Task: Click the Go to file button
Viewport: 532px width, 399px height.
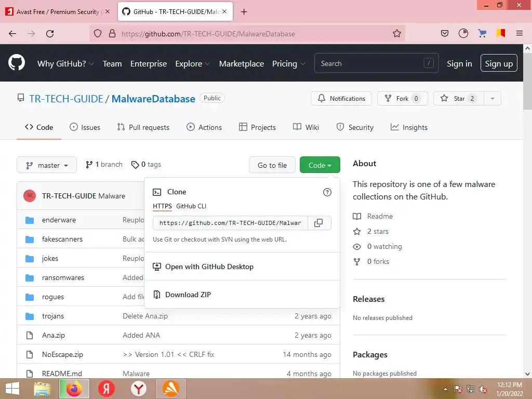Action: pyautogui.click(x=272, y=165)
